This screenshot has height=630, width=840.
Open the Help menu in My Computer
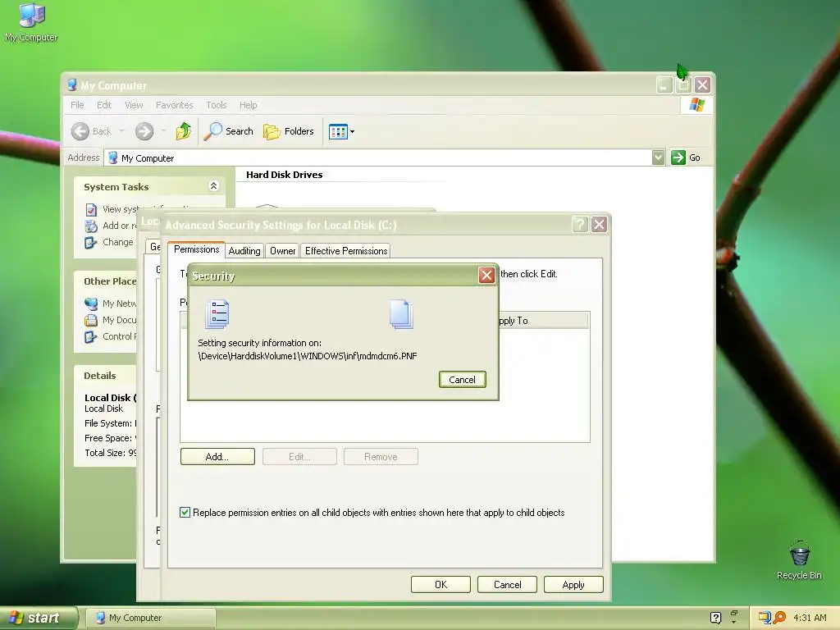point(248,105)
